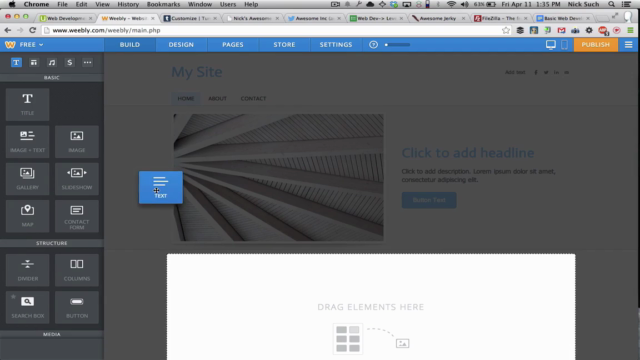The height and width of the screenshot is (360, 640).
Task: Click the mail social icon in header
Action: 567,72
